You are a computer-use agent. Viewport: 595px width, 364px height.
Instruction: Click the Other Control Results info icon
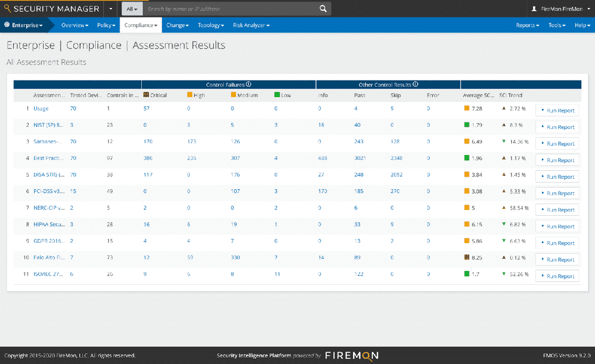tap(416, 84)
